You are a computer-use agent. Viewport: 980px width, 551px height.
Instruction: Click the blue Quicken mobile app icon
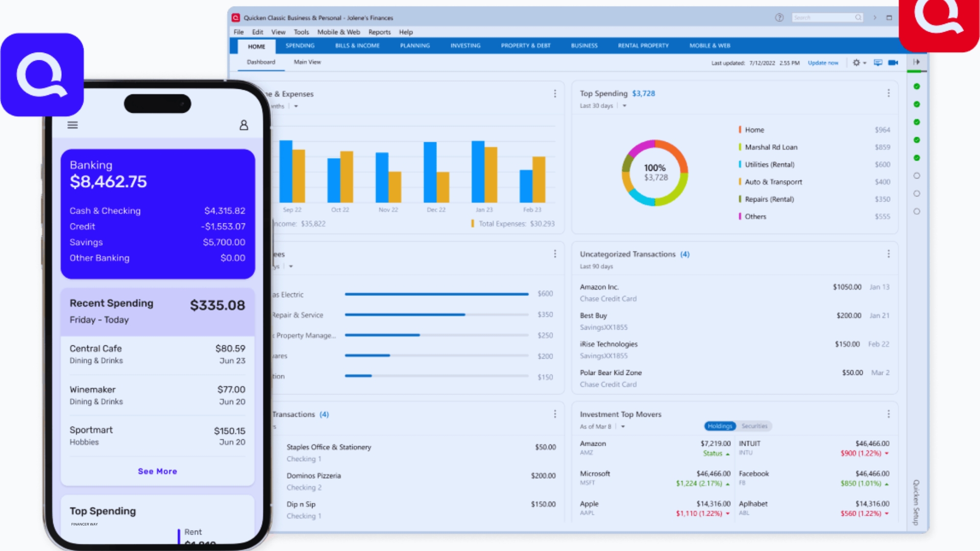[x=42, y=74]
